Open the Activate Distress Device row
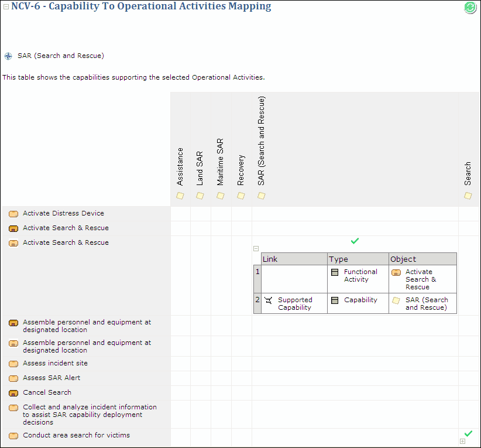Image resolution: width=481 pixels, height=448 pixels. [63, 214]
